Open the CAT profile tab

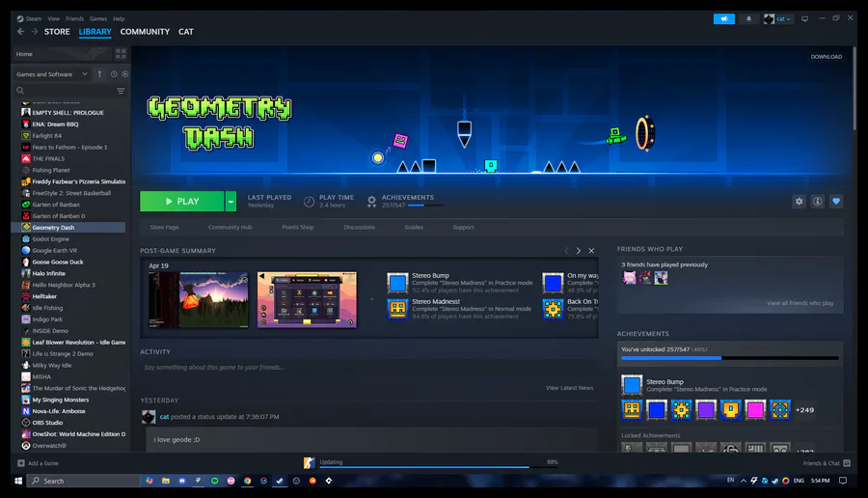pyautogui.click(x=186, y=32)
